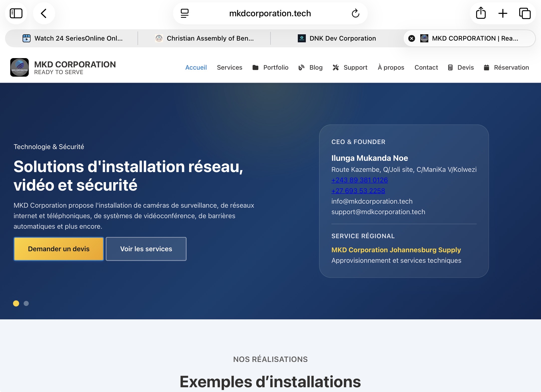Select the second gray carousel dot
Image resolution: width=541 pixels, height=392 pixels.
pos(26,303)
